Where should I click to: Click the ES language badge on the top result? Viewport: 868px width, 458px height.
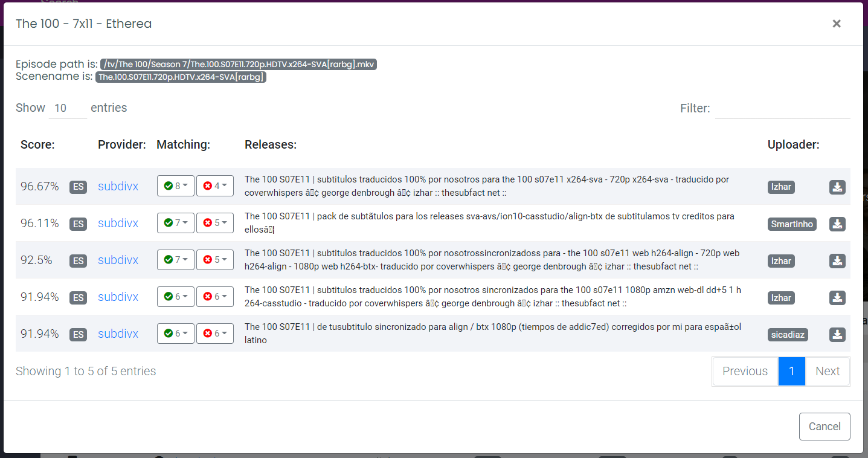pyautogui.click(x=78, y=187)
